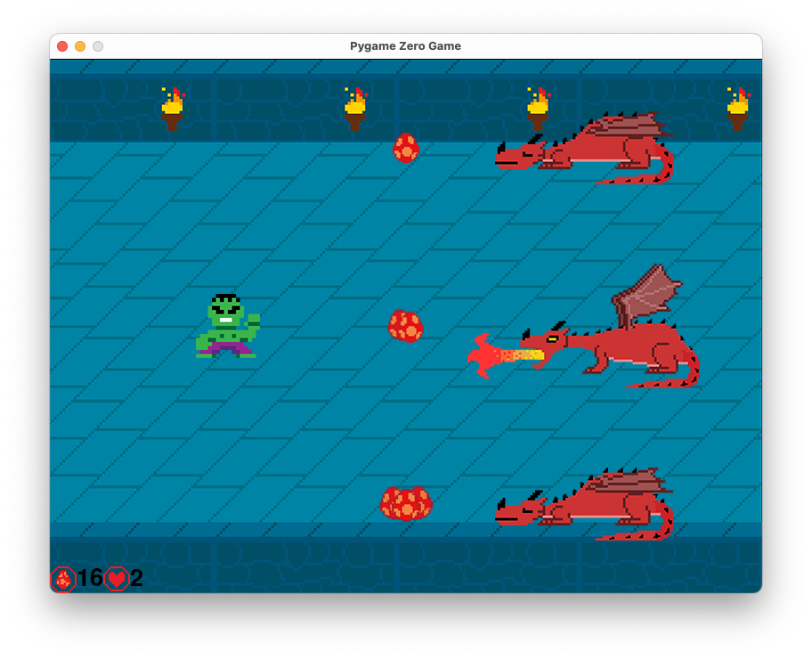Grab the cluster of three eggs in the bottom lane
812x659 pixels.
[x=406, y=503]
